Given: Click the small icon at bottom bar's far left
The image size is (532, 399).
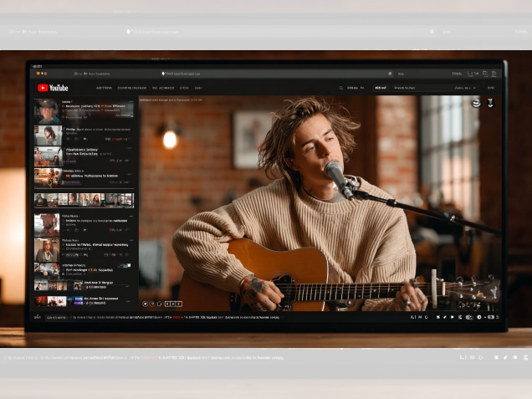Looking at the screenshot, I should (x=38, y=317).
